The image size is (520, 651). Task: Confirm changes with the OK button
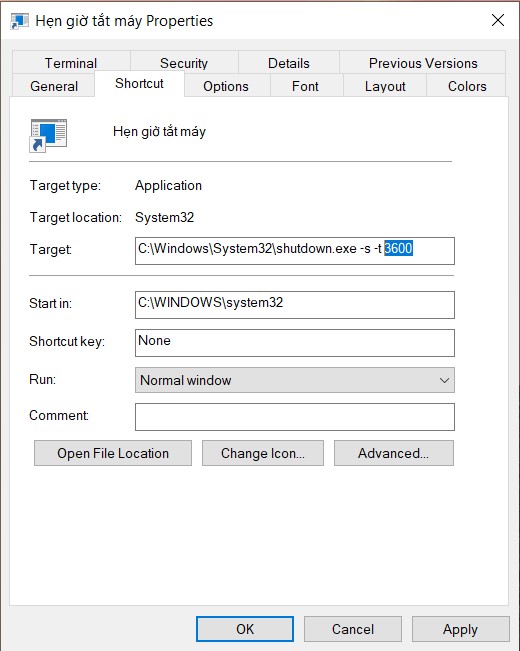245,629
